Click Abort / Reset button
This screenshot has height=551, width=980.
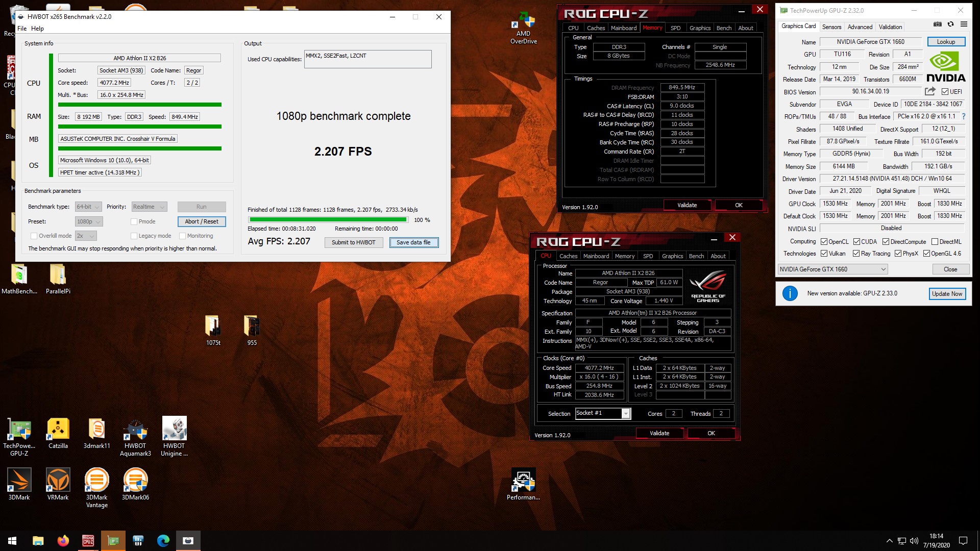(x=202, y=221)
